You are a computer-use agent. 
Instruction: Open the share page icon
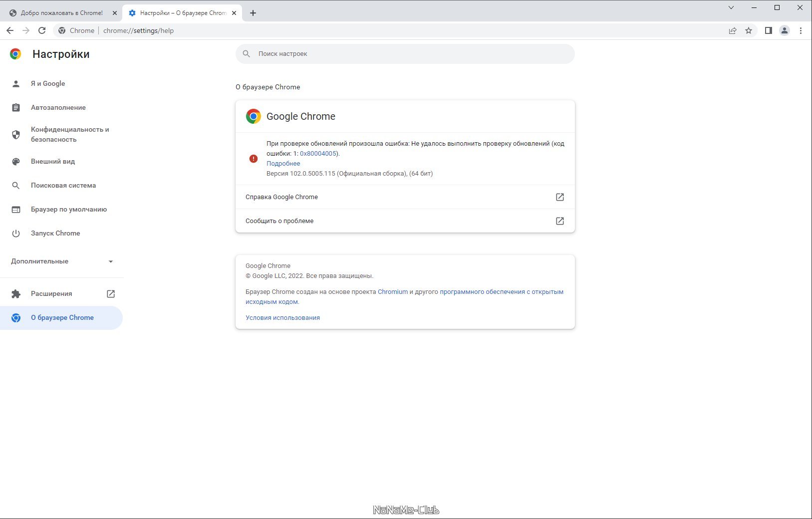coord(733,30)
